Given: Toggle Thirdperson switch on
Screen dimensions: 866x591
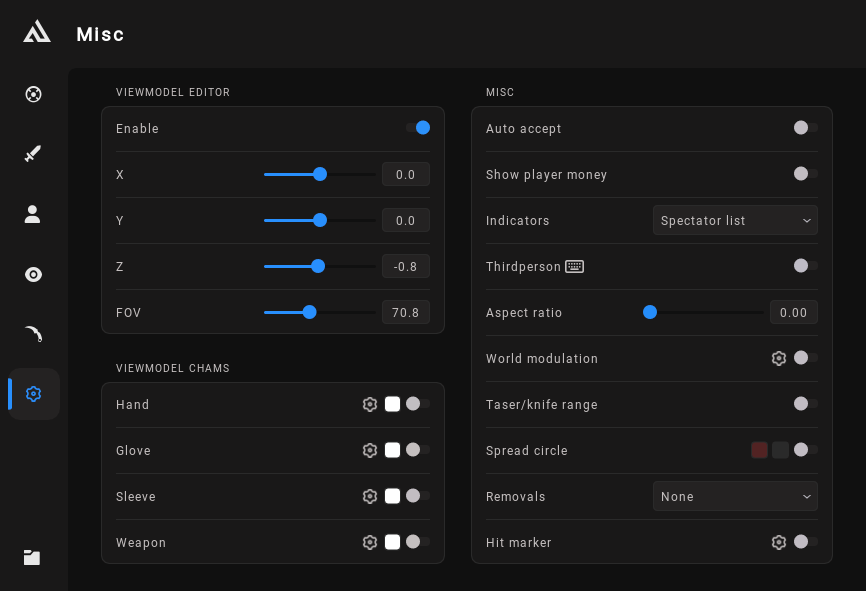Looking at the screenshot, I should pos(806,266).
